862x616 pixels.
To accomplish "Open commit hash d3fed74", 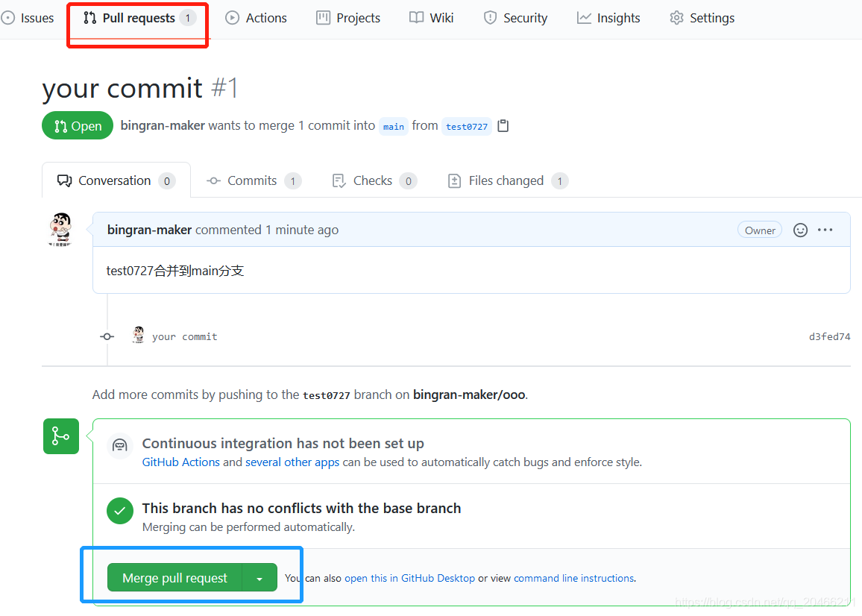I will point(830,336).
